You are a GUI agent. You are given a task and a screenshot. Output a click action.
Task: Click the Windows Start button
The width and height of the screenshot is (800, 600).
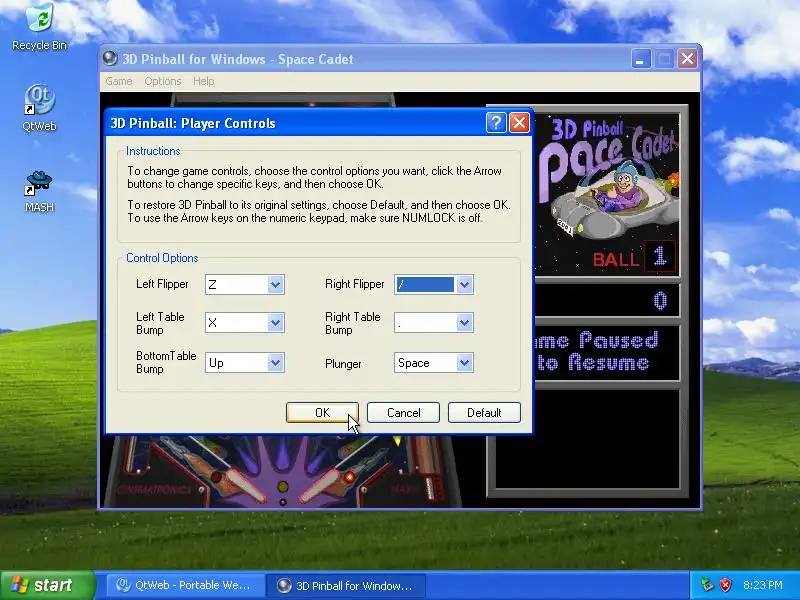pos(47,585)
